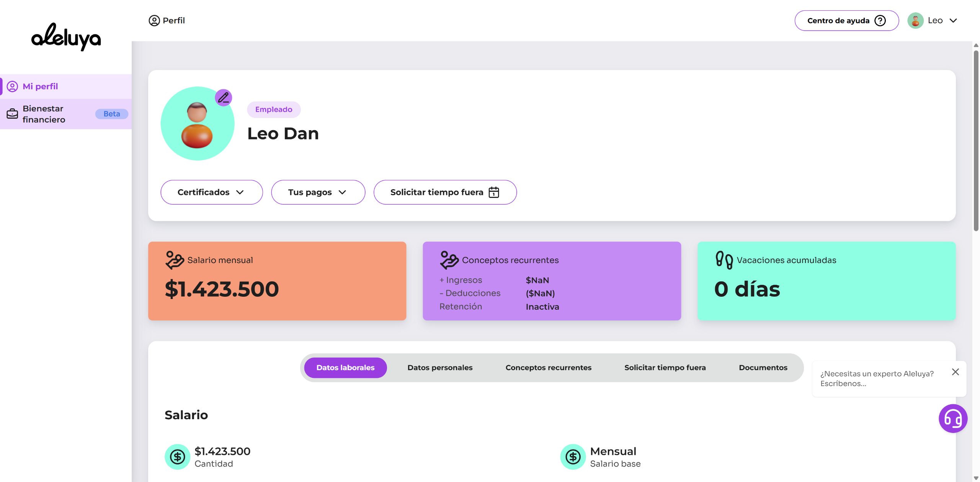Click the dollar icon beside Cantidad
The image size is (980, 482).
178,457
